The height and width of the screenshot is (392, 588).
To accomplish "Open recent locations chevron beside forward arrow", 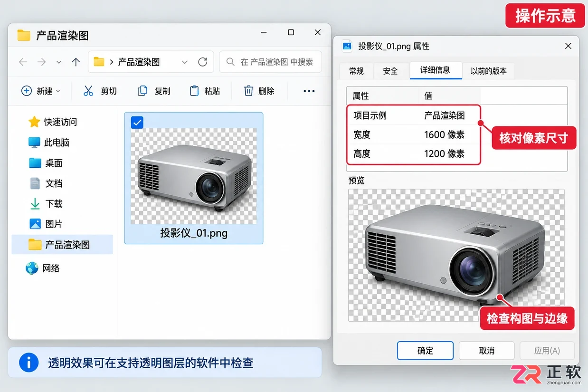I will click(x=59, y=62).
